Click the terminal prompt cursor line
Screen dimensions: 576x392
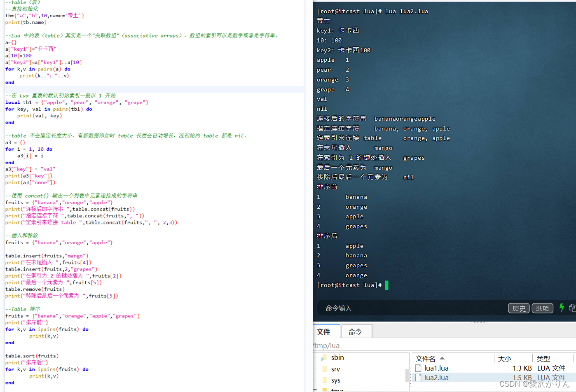click(x=352, y=285)
